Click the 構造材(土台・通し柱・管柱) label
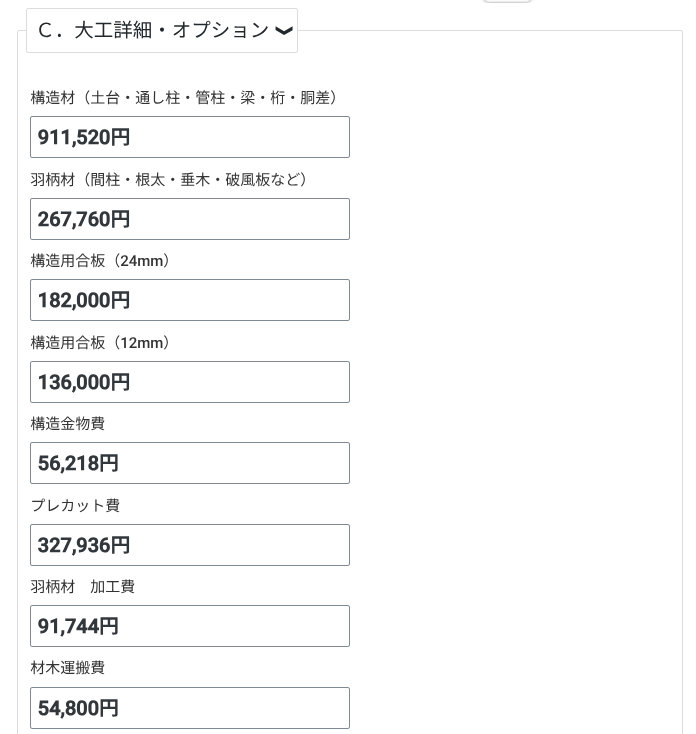Viewport: 696px width, 734px height. click(x=187, y=98)
